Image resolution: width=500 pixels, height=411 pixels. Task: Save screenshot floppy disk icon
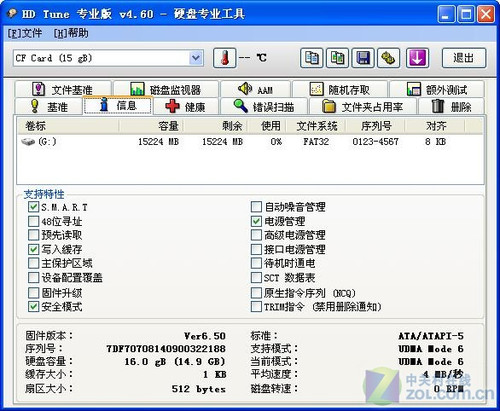click(363, 58)
